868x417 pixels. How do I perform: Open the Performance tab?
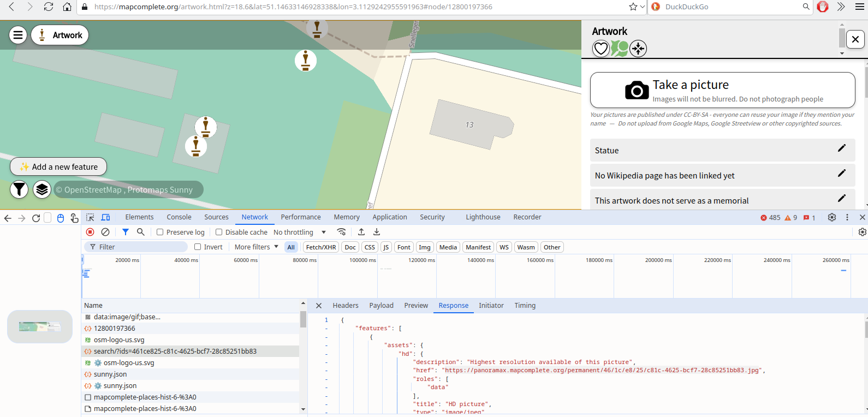click(x=301, y=217)
